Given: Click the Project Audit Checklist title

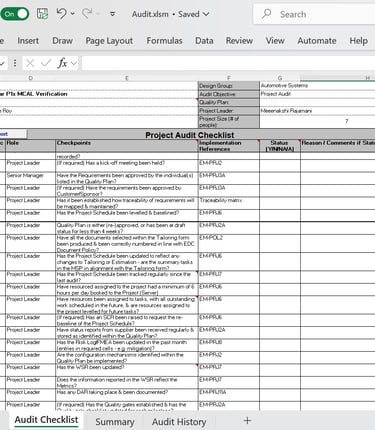Looking at the screenshot, I should pos(190,135).
